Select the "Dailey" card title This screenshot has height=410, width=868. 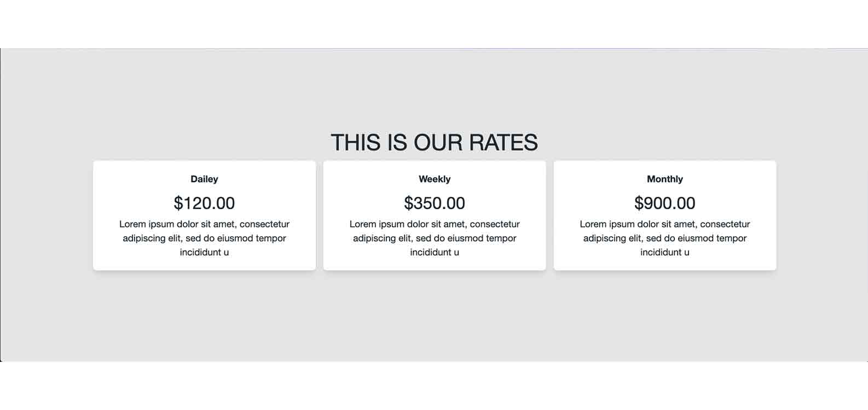point(204,179)
